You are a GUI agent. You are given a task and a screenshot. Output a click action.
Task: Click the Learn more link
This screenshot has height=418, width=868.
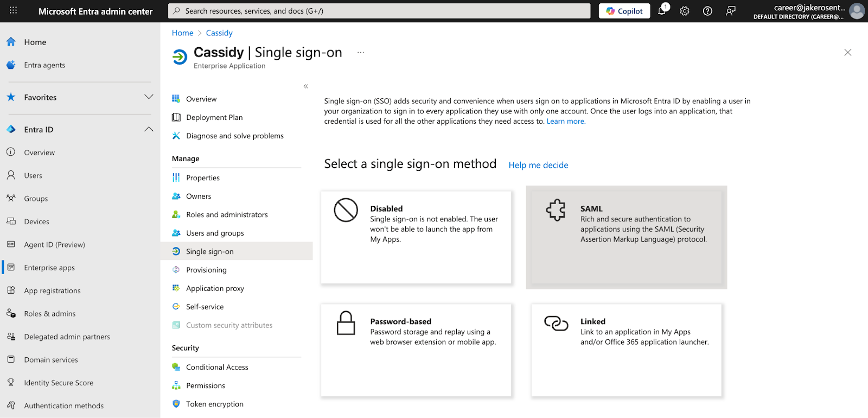point(566,122)
